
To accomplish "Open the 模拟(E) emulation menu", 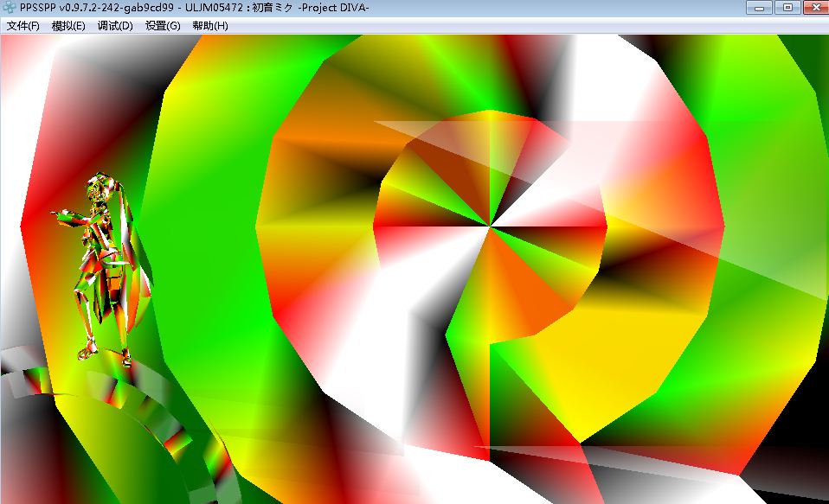I will tap(68, 26).
